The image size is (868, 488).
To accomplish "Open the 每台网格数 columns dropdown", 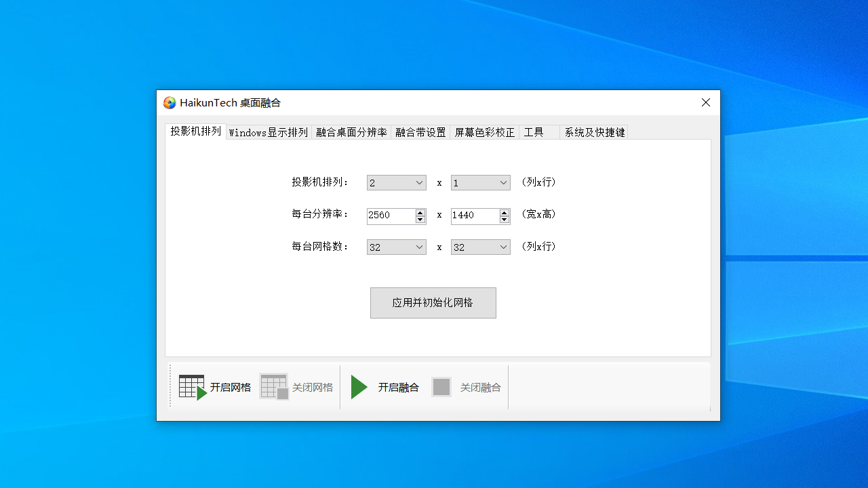I will coord(396,247).
